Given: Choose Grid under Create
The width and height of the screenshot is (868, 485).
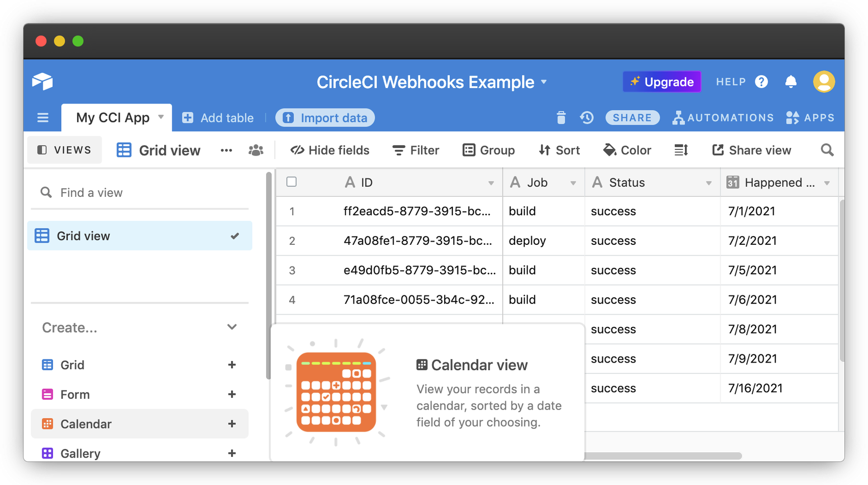Looking at the screenshot, I should click(x=140, y=365).
